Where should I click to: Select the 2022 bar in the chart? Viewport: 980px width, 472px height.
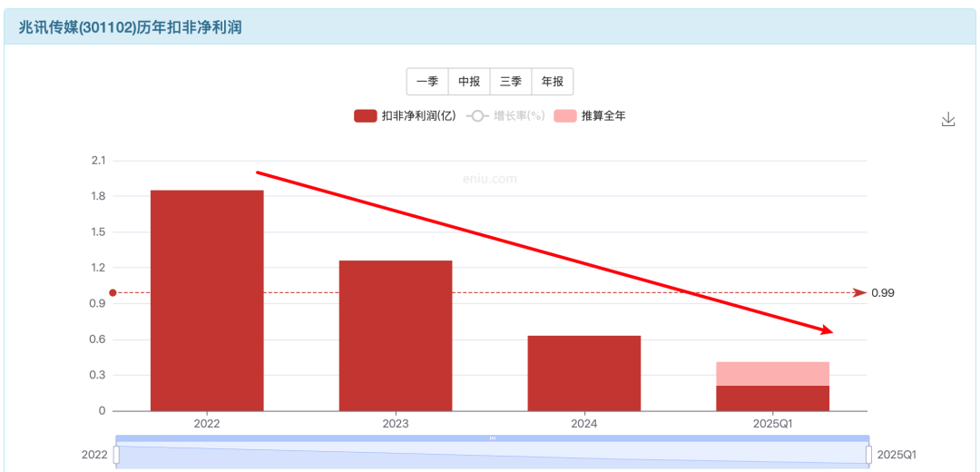pyautogui.click(x=207, y=300)
